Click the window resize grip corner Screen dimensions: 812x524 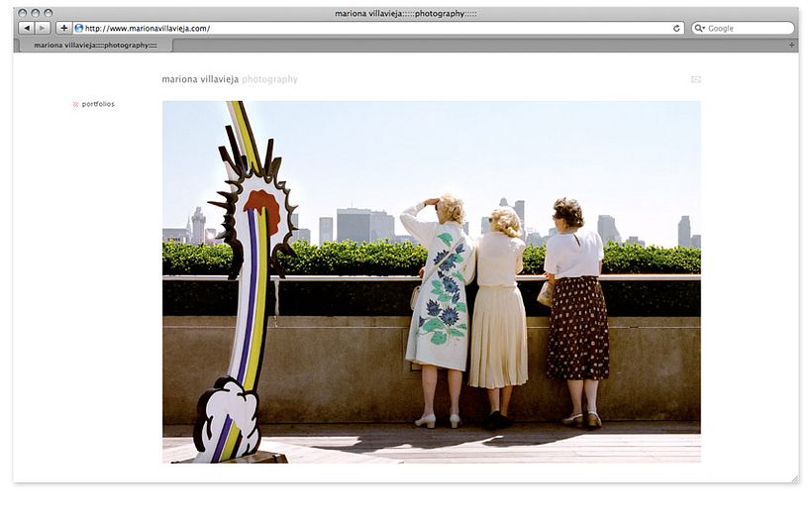795,479
